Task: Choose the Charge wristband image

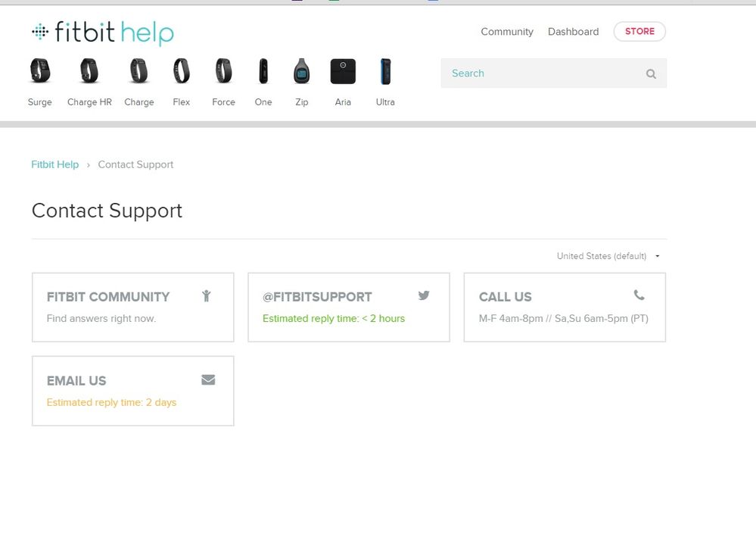Action: point(138,71)
